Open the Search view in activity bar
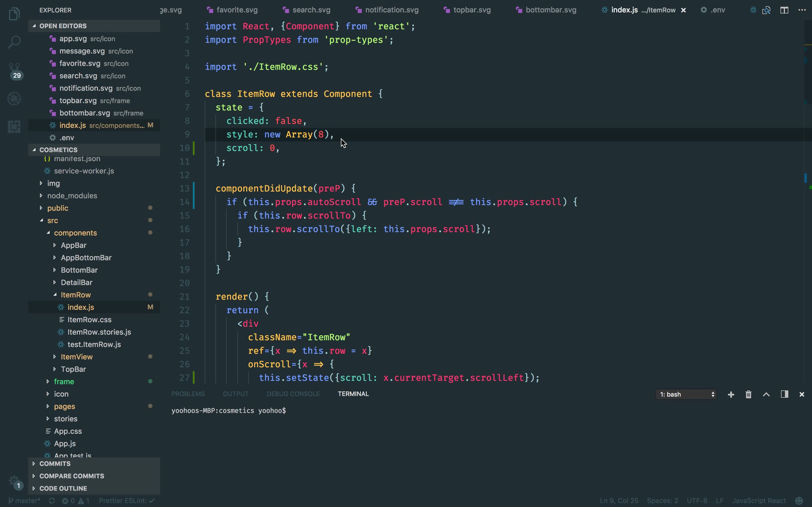Image resolution: width=812 pixels, height=507 pixels. 14,42
